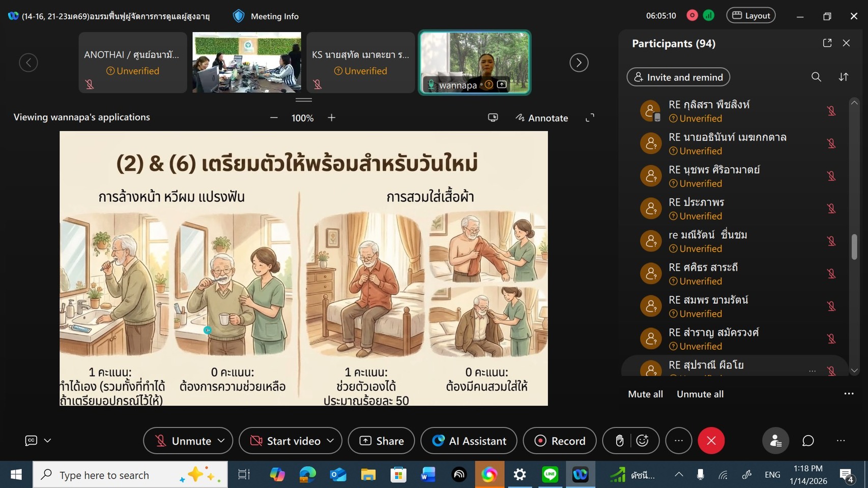Open the chat bubble icon
868x488 pixels.
808,441
